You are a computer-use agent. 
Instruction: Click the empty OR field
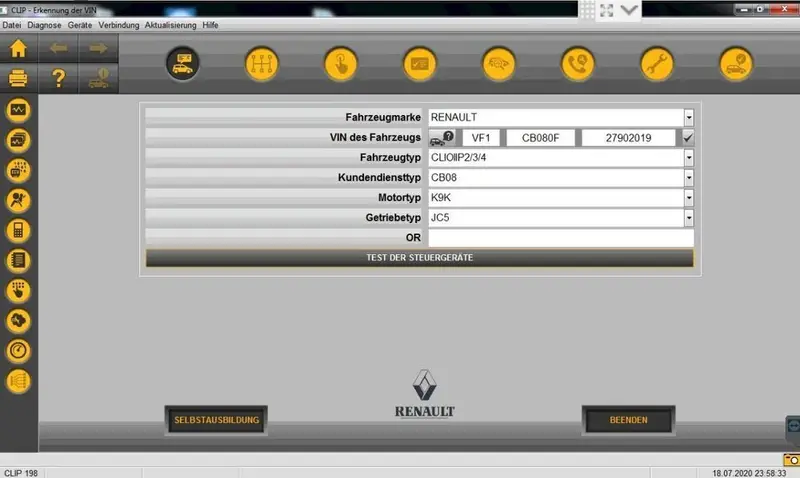[561, 238]
